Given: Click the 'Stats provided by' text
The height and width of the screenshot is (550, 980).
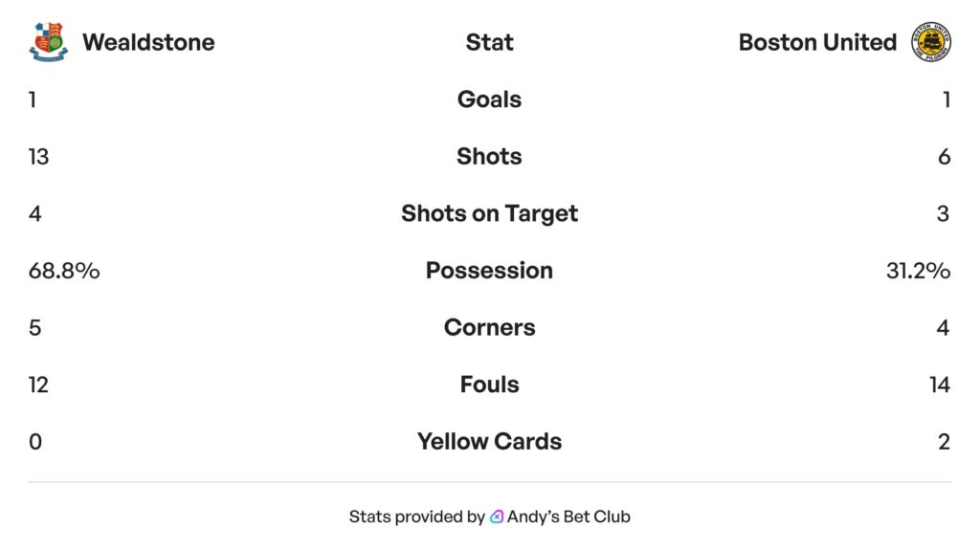Looking at the screenshot, I should coord(416,517).
